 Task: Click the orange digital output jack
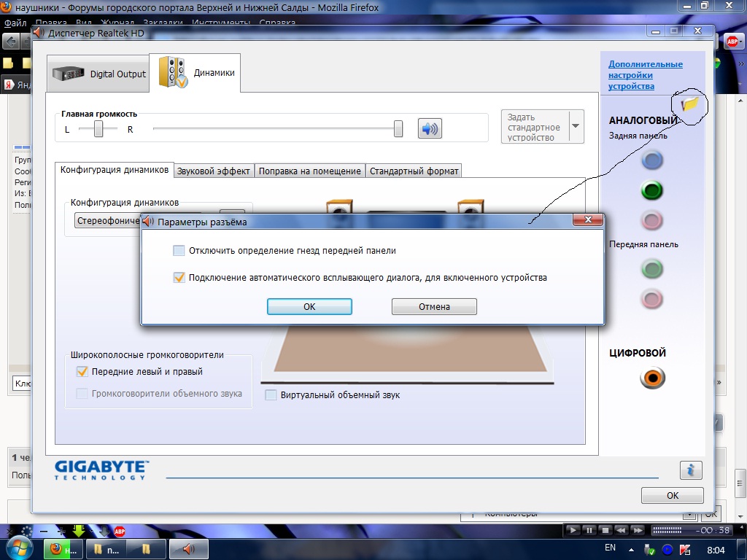click(x=652, y=378)
